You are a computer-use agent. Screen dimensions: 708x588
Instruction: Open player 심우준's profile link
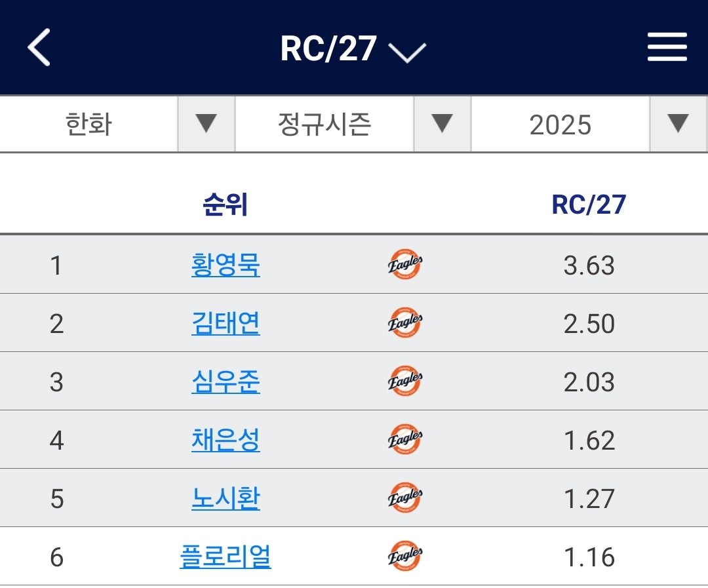(226, 382)
